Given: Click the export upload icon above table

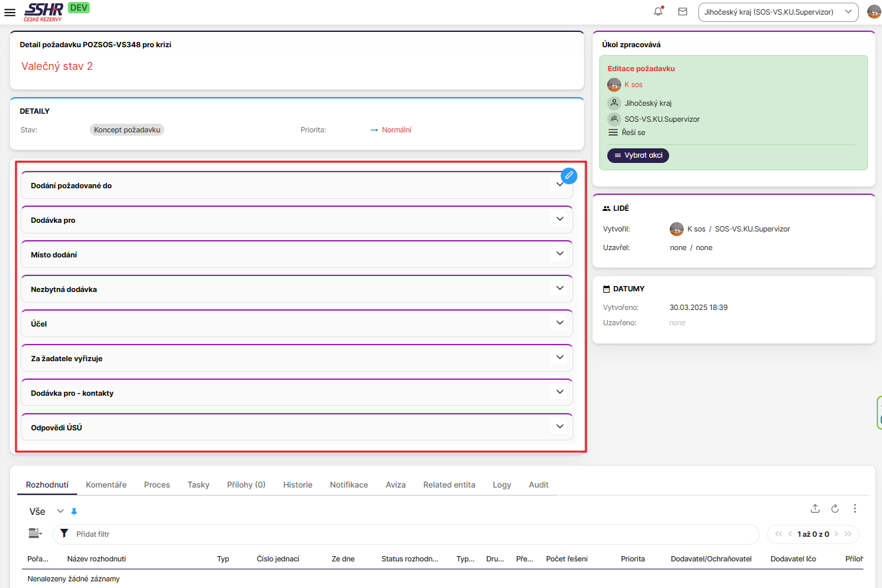Looking at the screenshot, I should click(815, 509).
